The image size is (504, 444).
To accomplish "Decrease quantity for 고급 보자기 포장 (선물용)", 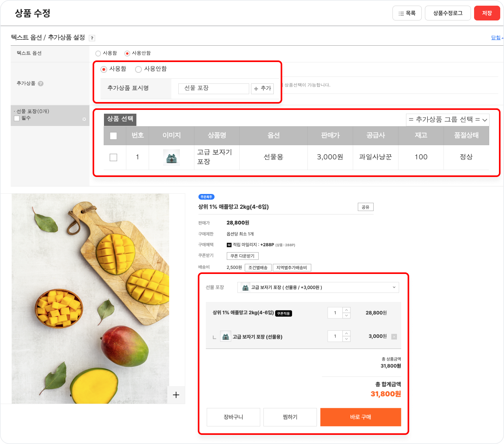I will pos(346,339).
